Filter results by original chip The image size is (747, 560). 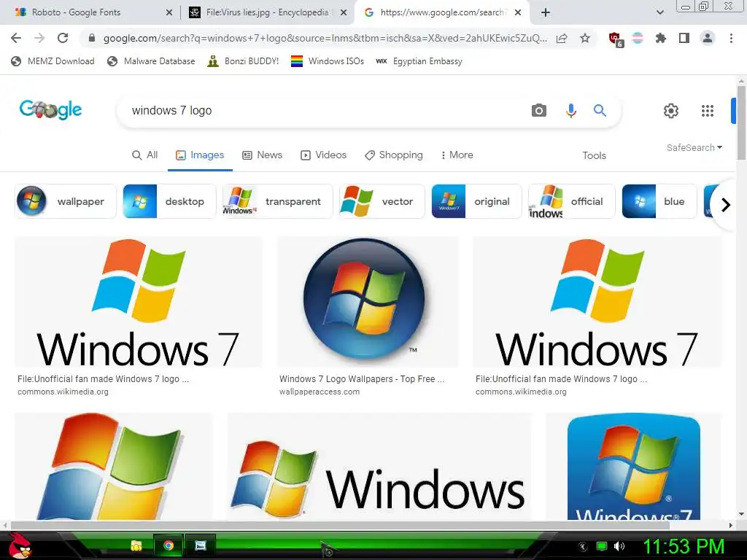tap(476, 201)
